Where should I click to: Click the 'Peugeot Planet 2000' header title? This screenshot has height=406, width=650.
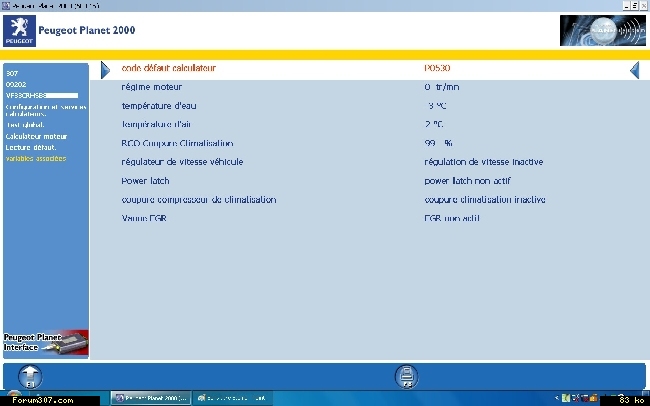pos(87,30)
